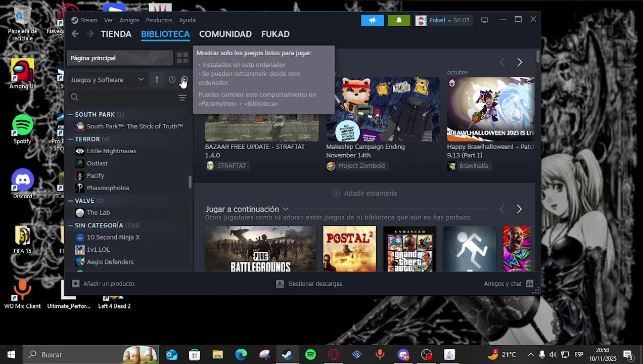This screenshot has width=643, height=364.
Task: Click Añadir un producto
Action: 103,284
